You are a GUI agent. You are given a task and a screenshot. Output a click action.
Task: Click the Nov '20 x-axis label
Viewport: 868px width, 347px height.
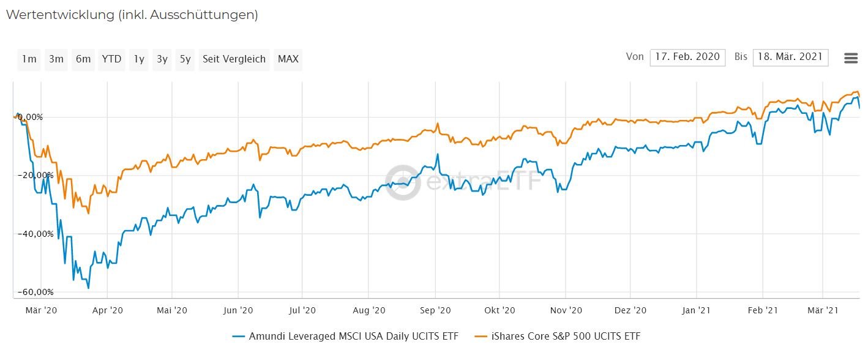coord(566,310)
